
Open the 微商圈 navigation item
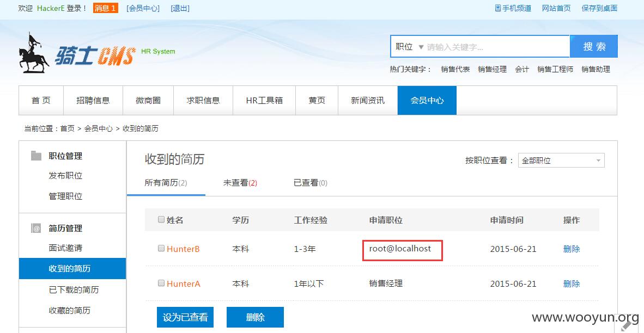pyautogui.click(x=148, y=101)
